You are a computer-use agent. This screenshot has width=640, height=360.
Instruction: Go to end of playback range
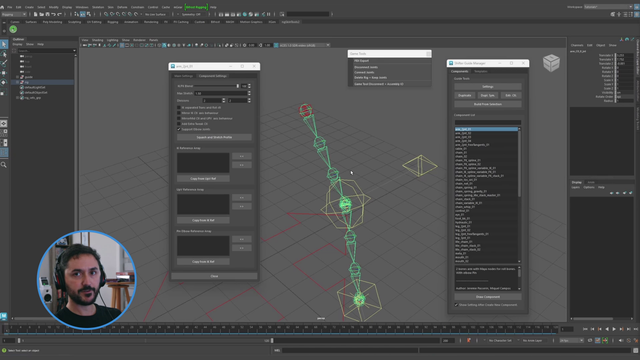636,329
